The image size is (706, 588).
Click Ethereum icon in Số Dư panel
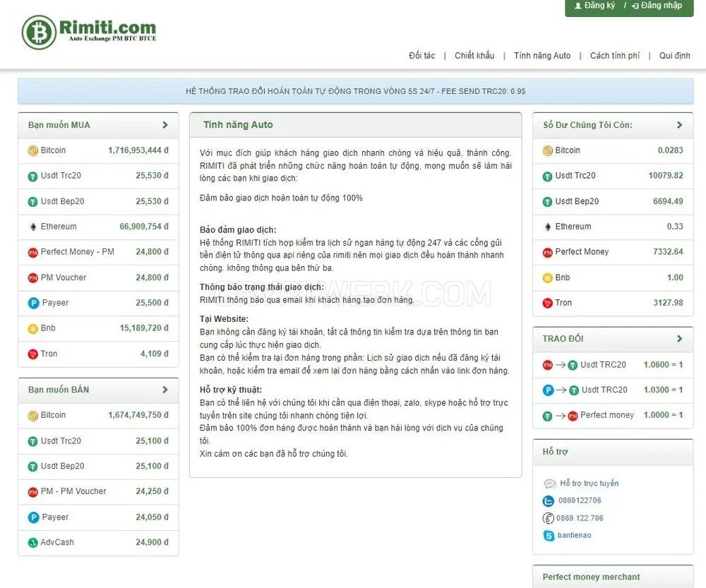tap(548, 227)
